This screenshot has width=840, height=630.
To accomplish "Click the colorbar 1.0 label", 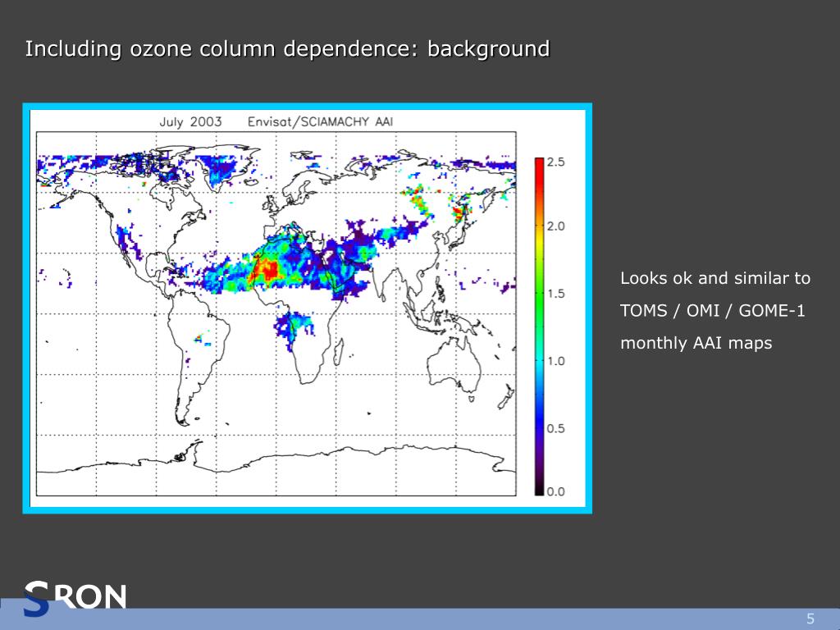I will [555, 361].
